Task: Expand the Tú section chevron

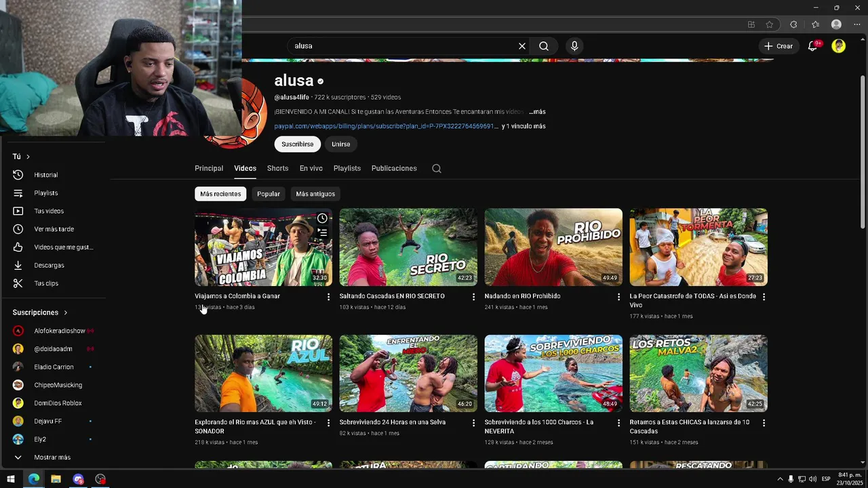Action: click(28, 157)
